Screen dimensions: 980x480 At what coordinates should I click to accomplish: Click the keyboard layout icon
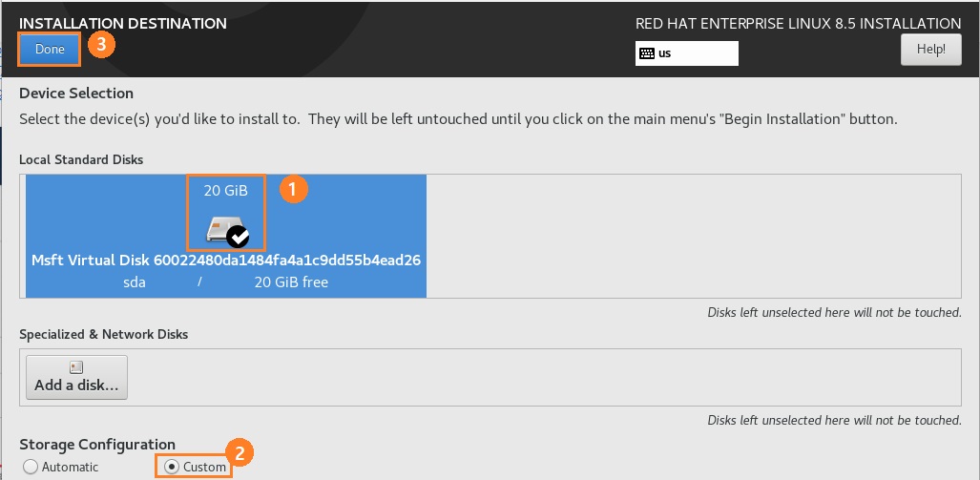point(647,53)
